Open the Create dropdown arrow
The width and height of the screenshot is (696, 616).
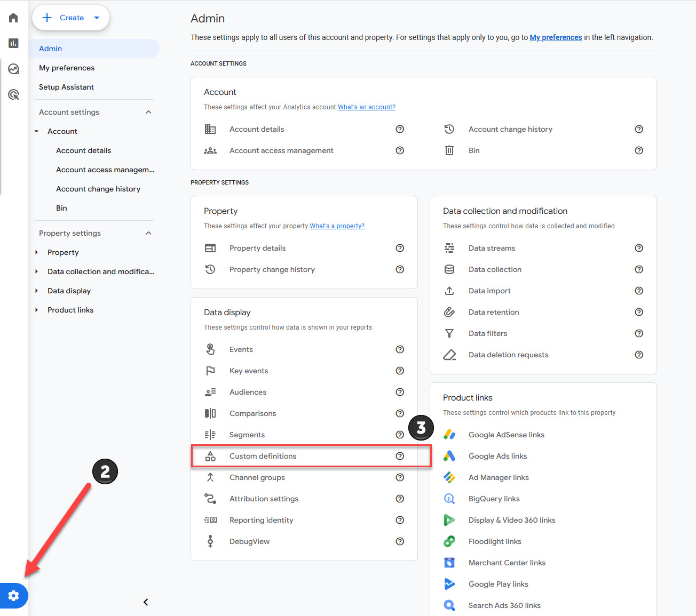(x=97, y=18)
